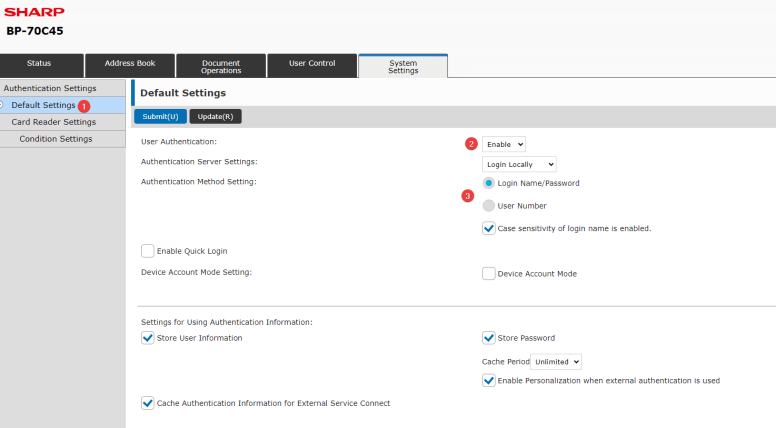Switch to Address Book tab
This screenshot has height=428, width=776.
tap(130, 64)
